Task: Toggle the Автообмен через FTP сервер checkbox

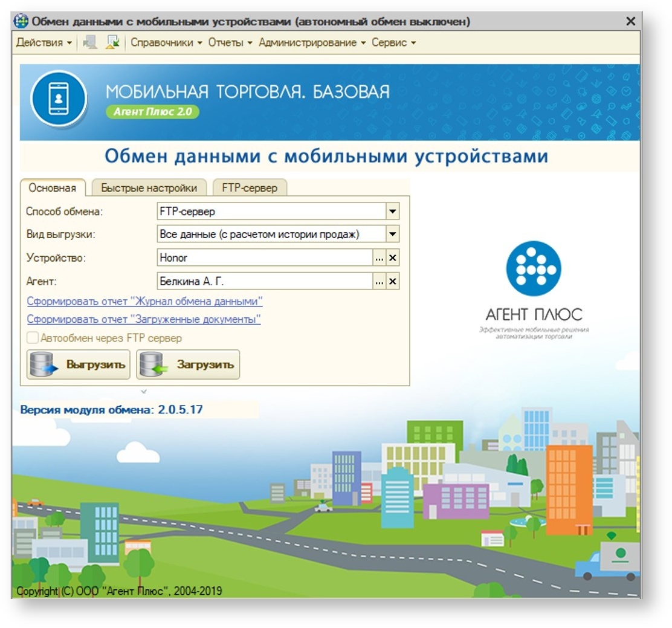Action: pos(33,338)
